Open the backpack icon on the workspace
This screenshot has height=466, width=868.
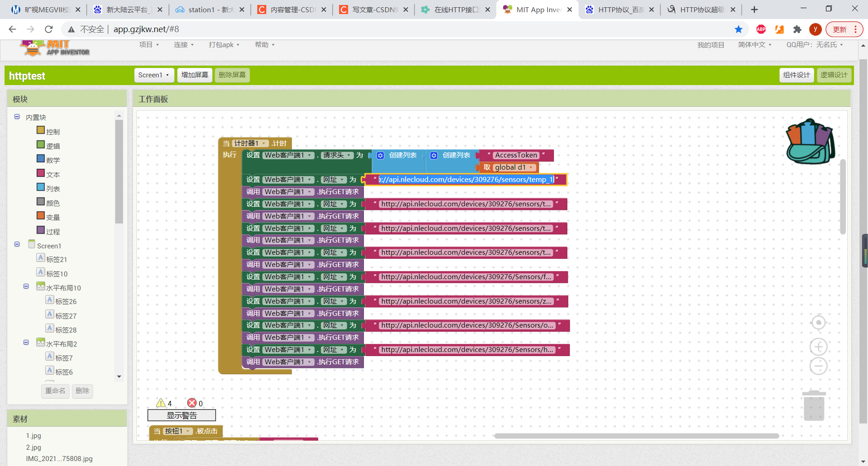811,142
